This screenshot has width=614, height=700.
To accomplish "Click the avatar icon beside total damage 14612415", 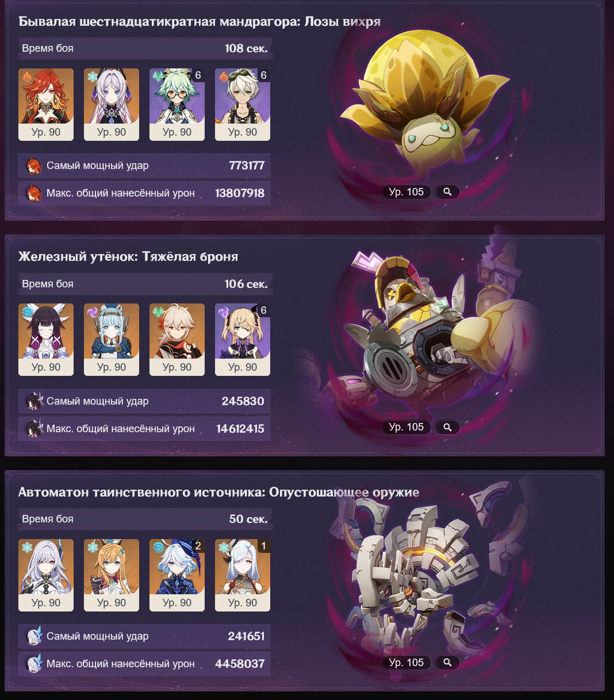I will 33,429.
